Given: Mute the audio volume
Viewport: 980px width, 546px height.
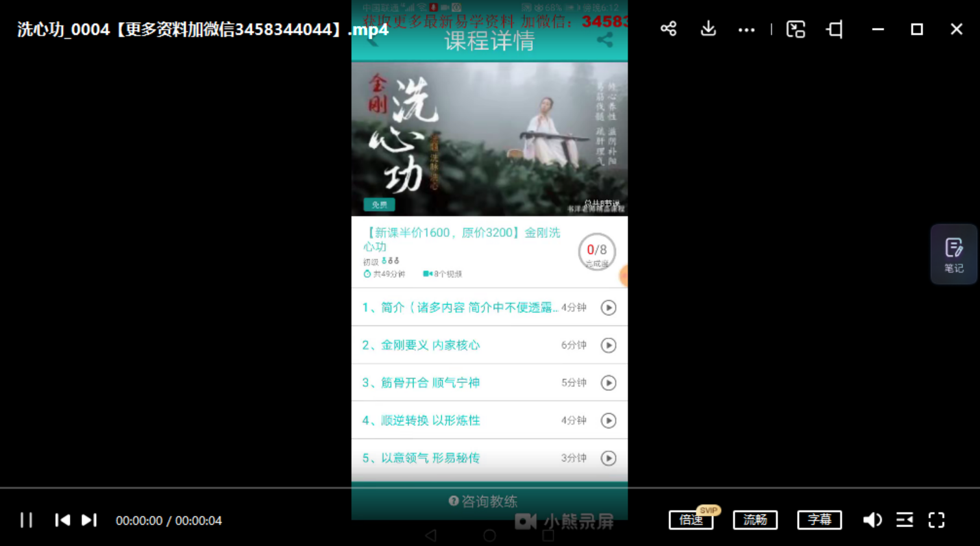Looking at the screenshot, I should tap(872, 519).
